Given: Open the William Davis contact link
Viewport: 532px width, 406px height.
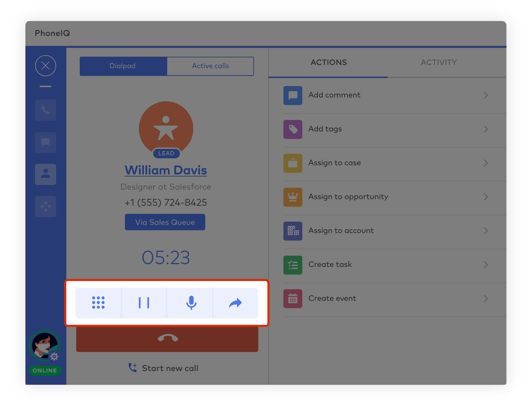Looking at the screenshot, I should (x=166, y=170).
